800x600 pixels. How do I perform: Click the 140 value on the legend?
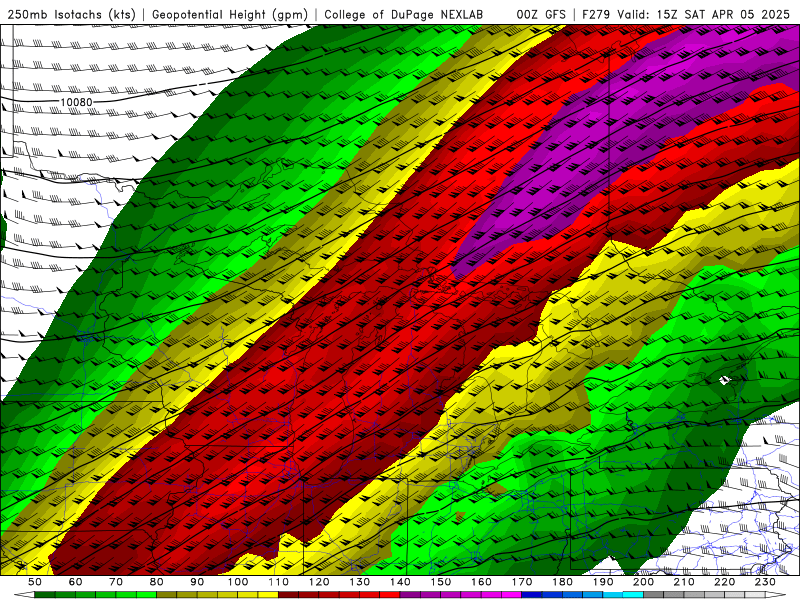tap(399, 582)
